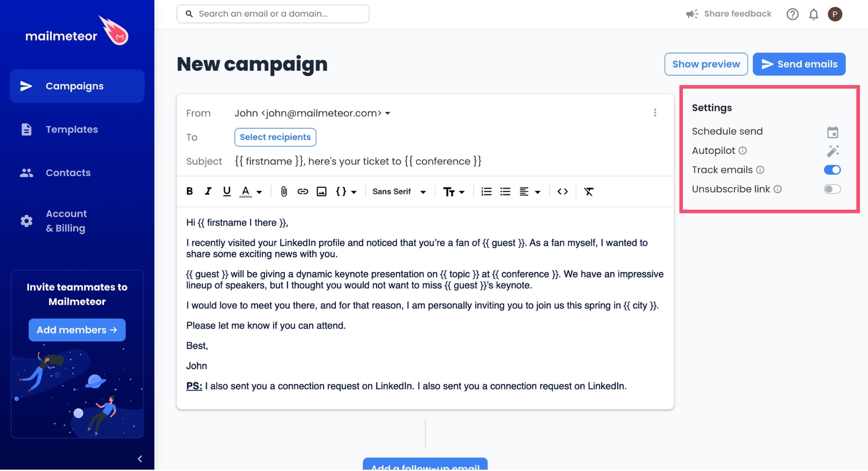Image resolution: width=868 pixels, height=471 pixels.
Task: Click the Select recipients button
Action: coord(275,137)
